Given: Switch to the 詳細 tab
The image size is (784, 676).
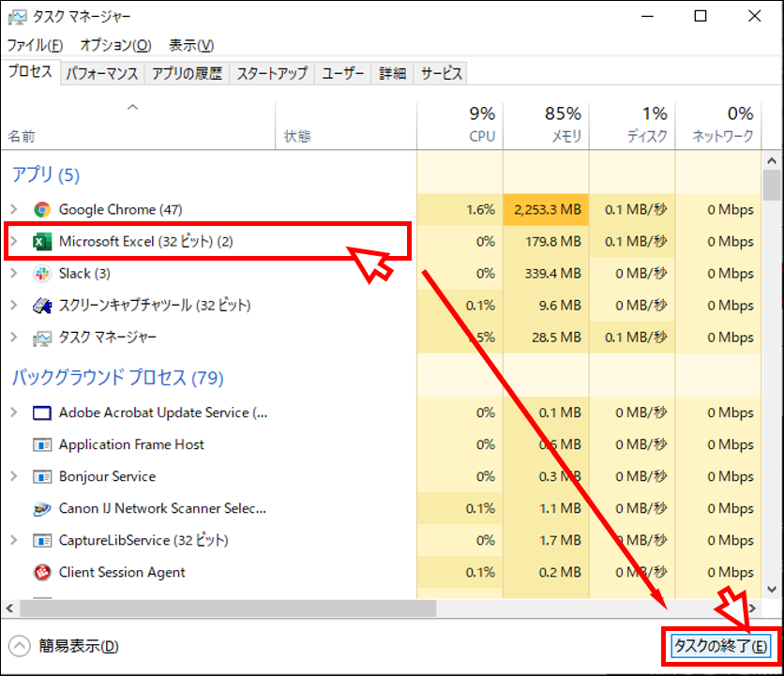Looking at the screenshot, I should point(393,73).
